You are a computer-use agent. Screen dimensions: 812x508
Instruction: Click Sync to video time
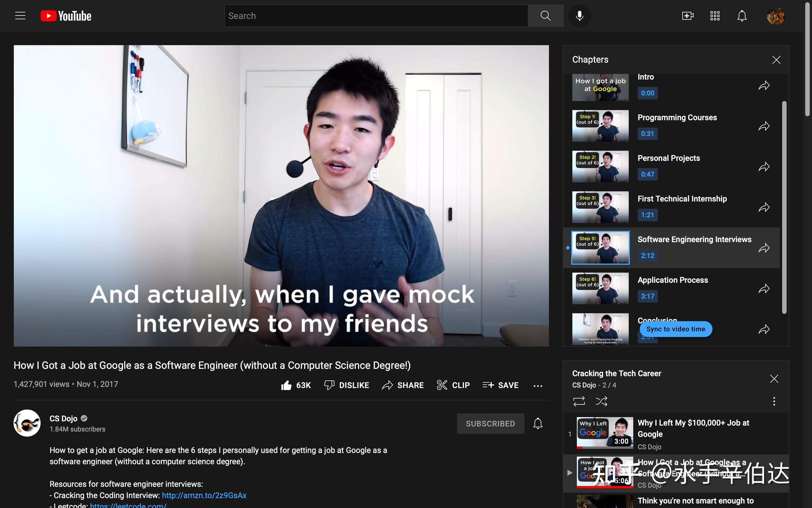pos(676,329)
